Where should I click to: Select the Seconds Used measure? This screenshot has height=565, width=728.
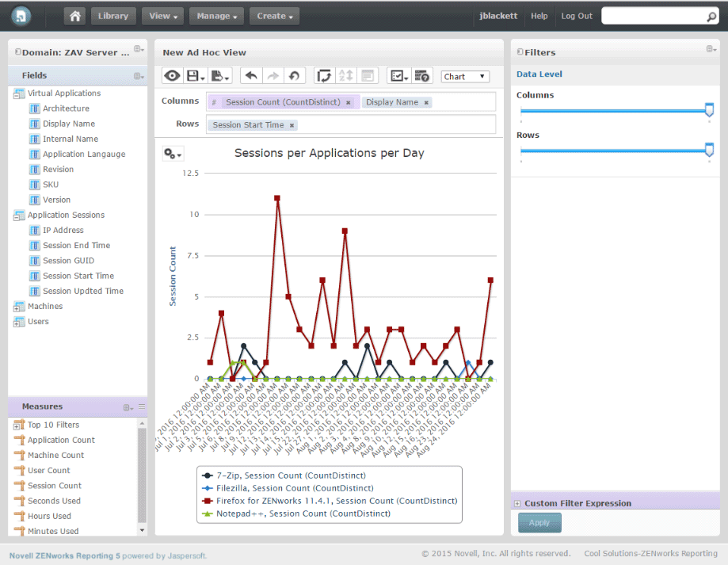tap(54, 502)
